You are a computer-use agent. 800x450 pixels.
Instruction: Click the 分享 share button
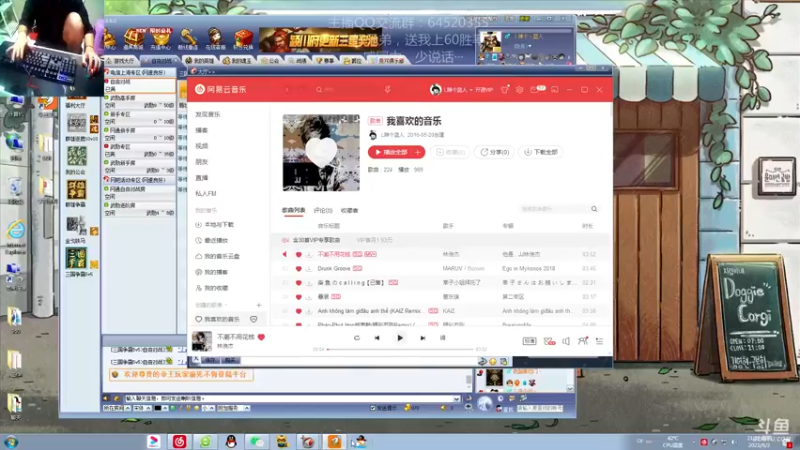click(x=494, y=152)
